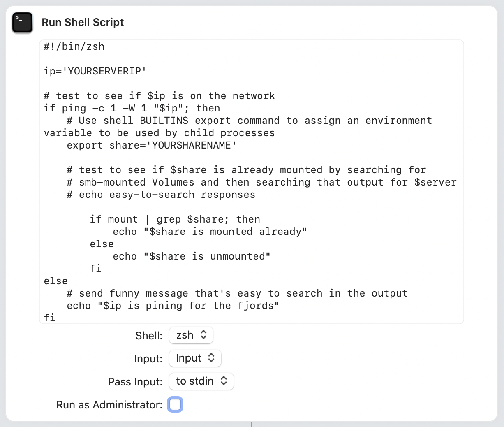This screenshot has width=504, height=427.
Task: Click the 'pining for the fjords' echo line
Action: [173, 306]
